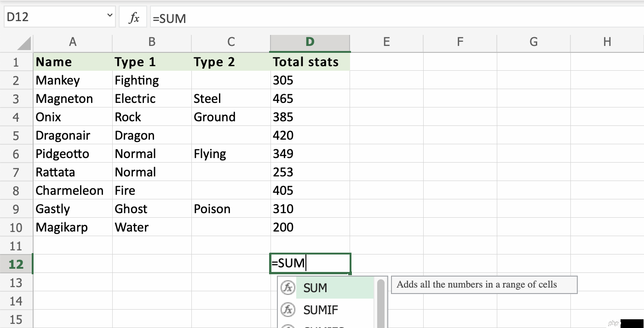The width and height of the screenshot is (644, 328).
Task: Click active cell D12 containing =SUM
Action: [310, 264]
